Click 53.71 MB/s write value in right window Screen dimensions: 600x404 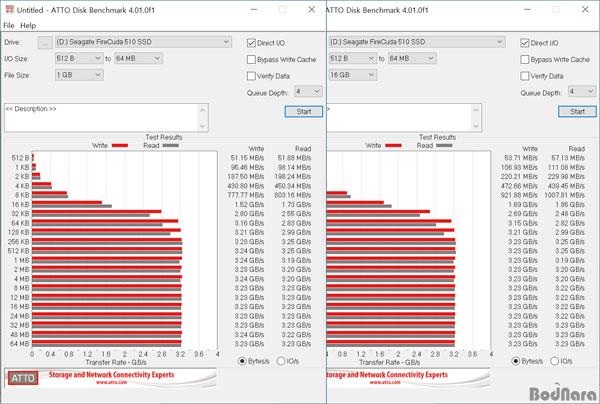521,158
